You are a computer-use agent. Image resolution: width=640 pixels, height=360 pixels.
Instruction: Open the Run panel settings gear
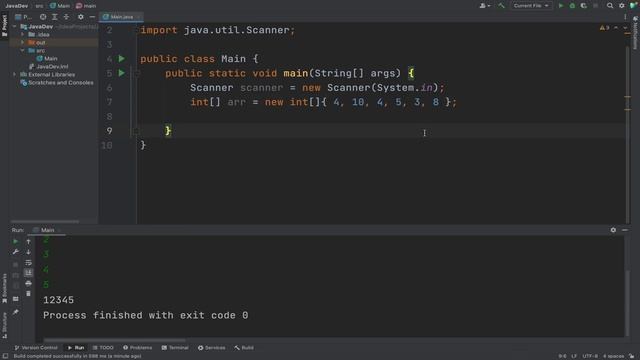pos(613,230)
